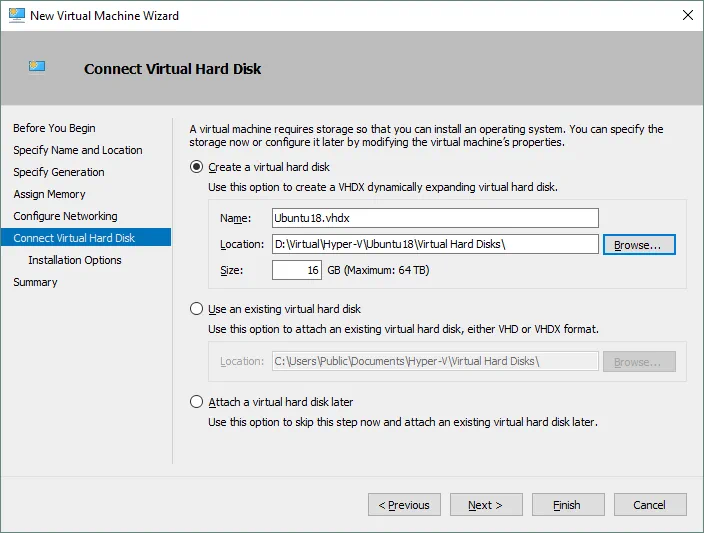Browse for new virtual disk location
The image size is (704, 533).
point(639,244)
